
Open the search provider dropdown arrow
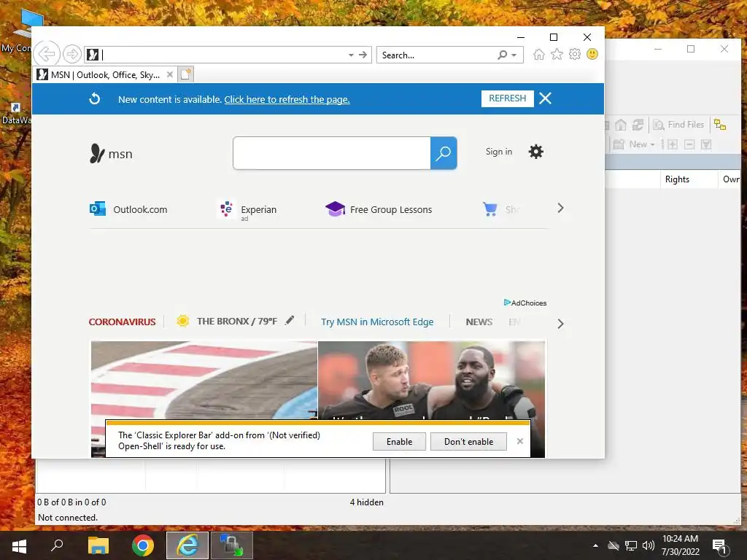514,55
